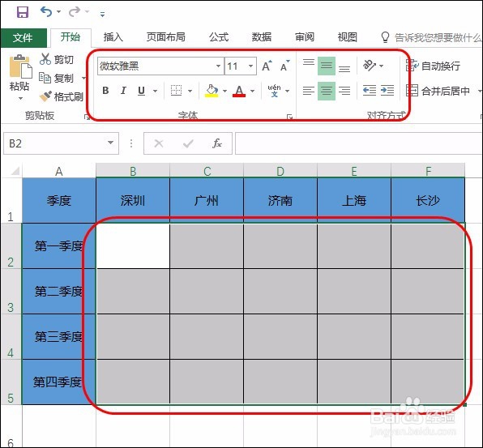Click the decrease indent icon

(370, 91)
